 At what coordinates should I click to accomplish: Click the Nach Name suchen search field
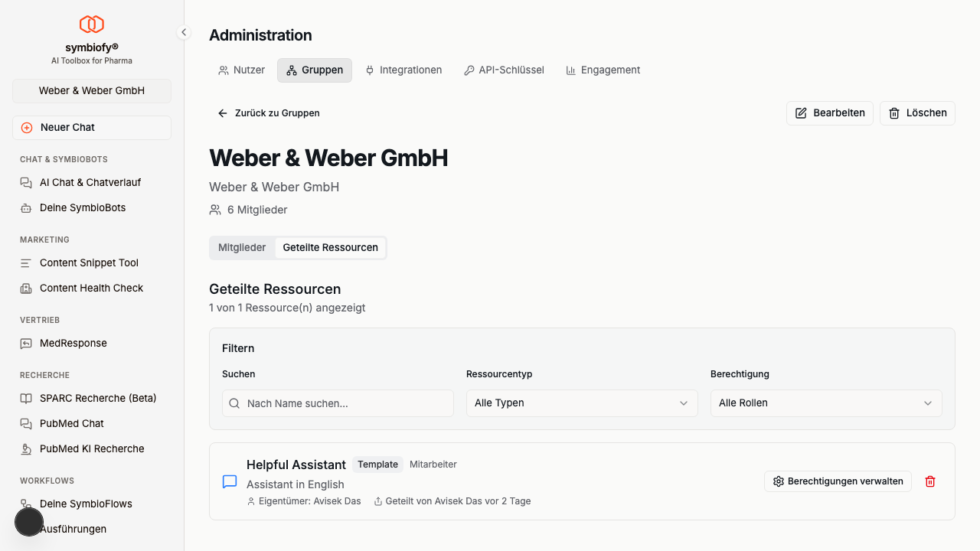pyautogui.click(x=338, y=403)
